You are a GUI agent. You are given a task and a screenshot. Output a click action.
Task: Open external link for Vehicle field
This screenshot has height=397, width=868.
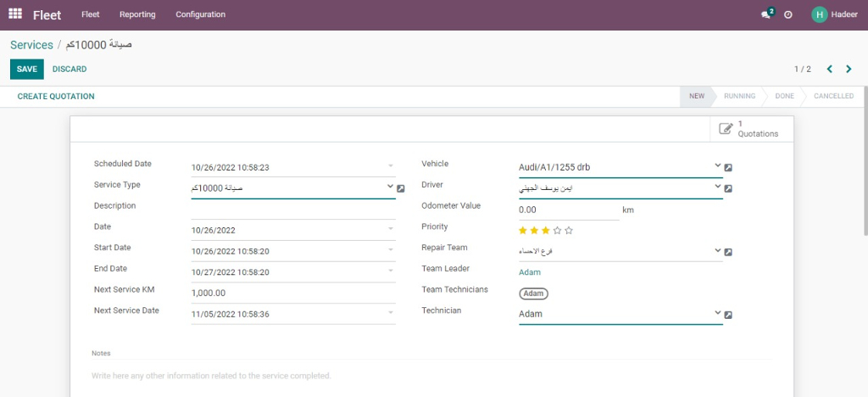pyautogui.click(x=728, y=168)
